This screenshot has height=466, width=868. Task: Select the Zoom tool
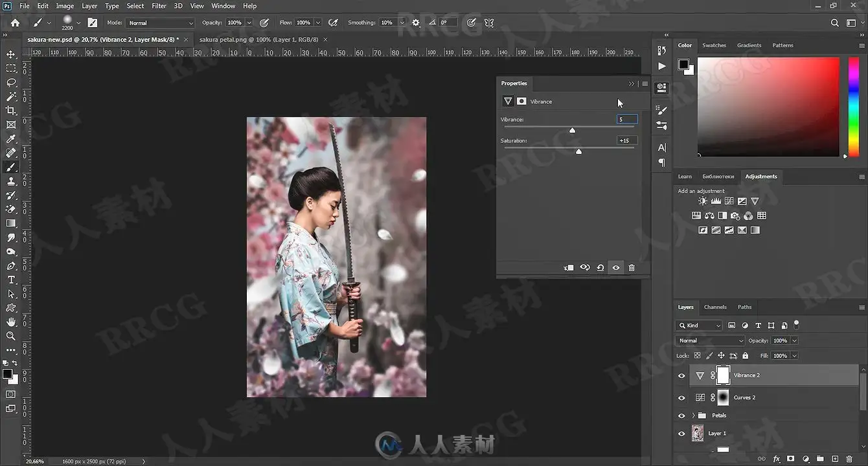(x=11, y=336)
